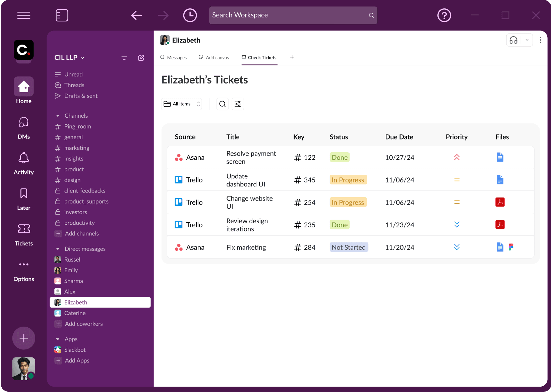Click the Done status of ticket 122
The image size is (551, 392).
[340, 157]
